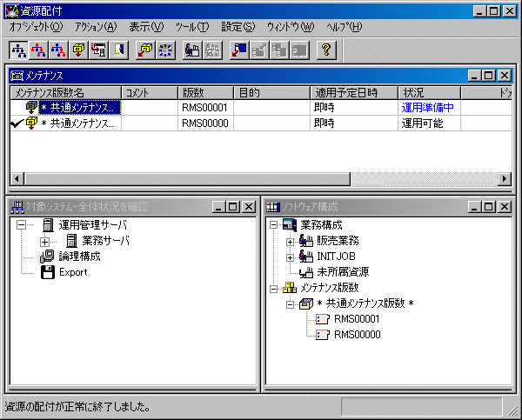The width and height of the screenshot is (522, 420).
Task: Click the コメント column header
Action: 150,93
